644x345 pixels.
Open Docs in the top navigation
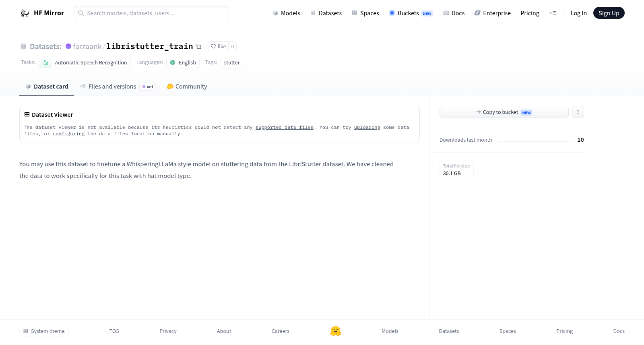pyautogui.click(x=454, y=13)
